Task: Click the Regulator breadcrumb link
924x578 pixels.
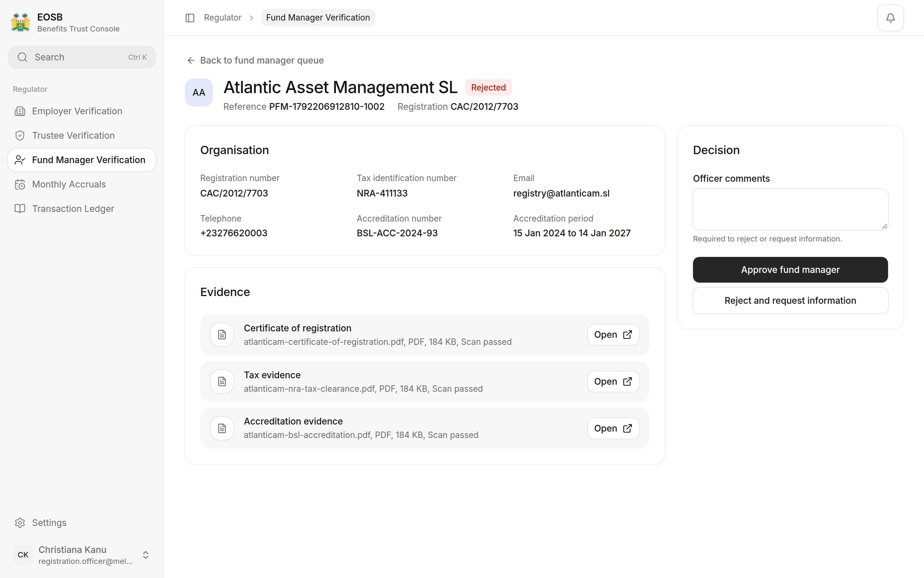Action: (x=223, y=18)
